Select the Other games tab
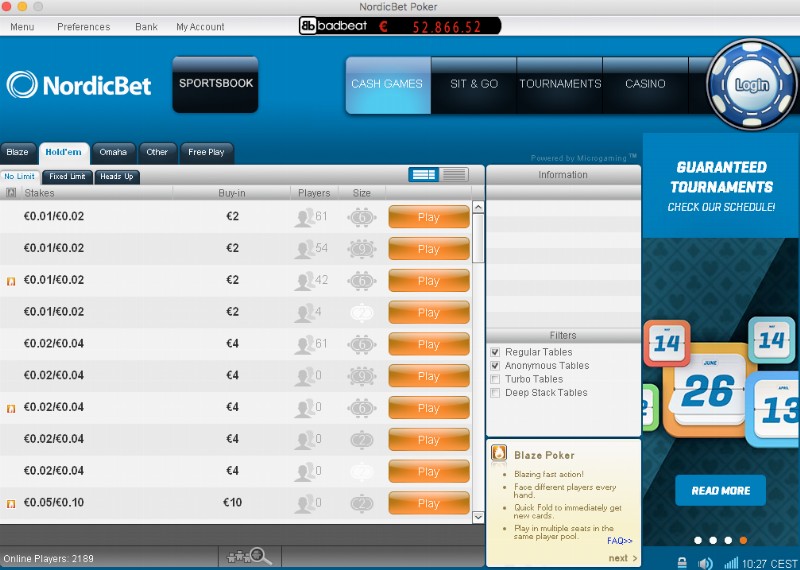This screenshot has width=800, height=570. pyautogui.click(x=157, y=153)
